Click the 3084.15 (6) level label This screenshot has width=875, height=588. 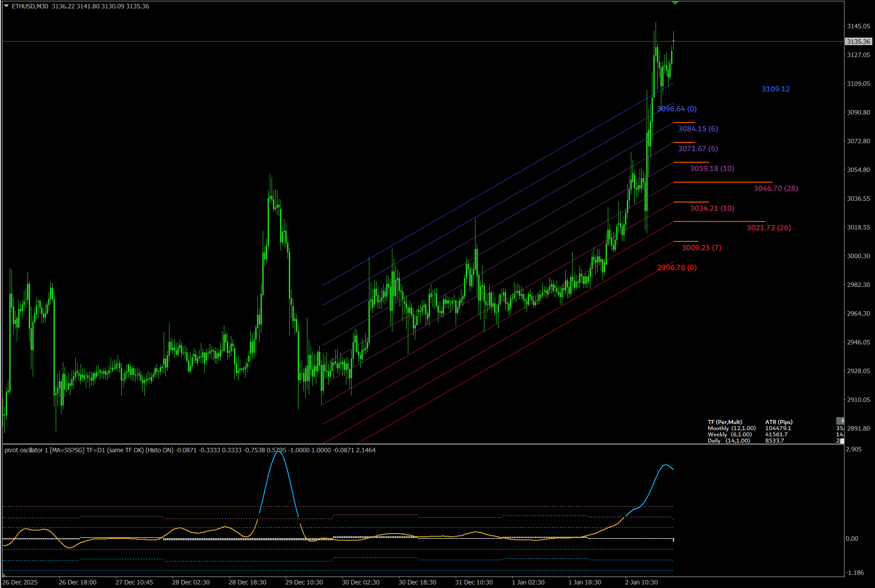point(698,129)
